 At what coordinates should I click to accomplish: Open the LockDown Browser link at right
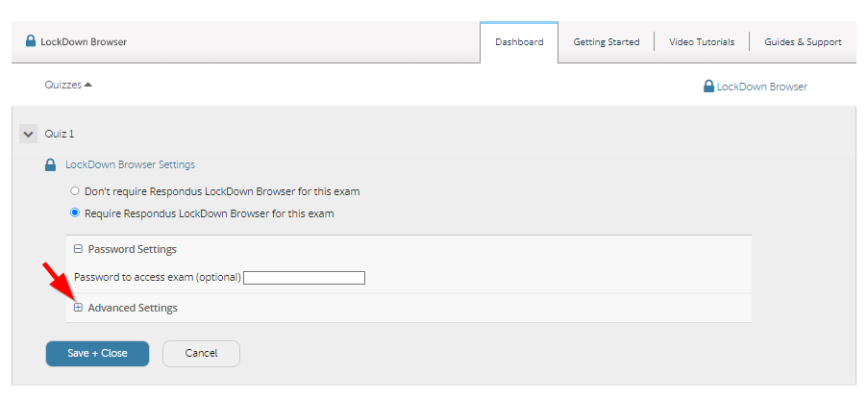click(x=762, y=87)
